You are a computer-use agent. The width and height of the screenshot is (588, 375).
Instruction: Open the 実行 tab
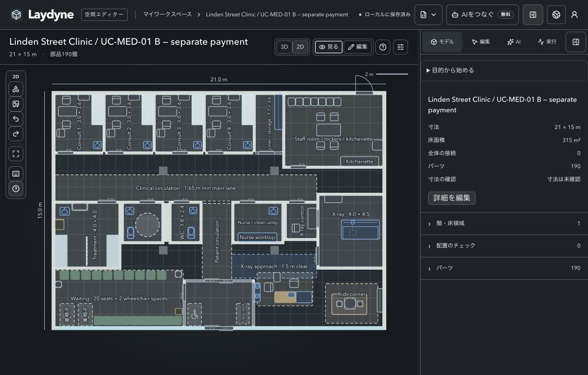[547, 42]
